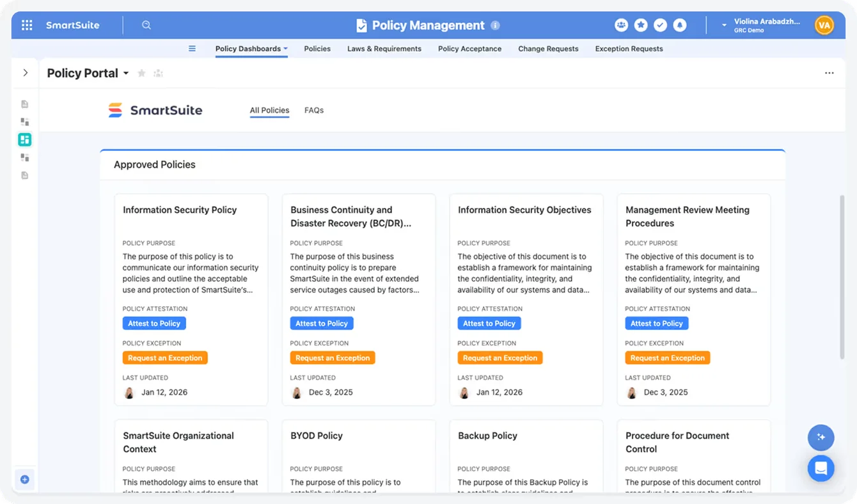Open the Backup Policy card title
Screen dimensions: 857x504
pos(487,436)
